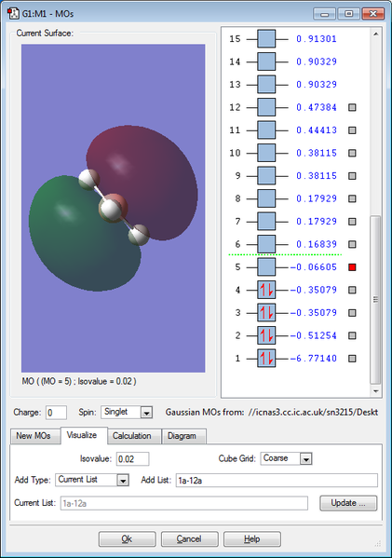The image size is (392, 558).
Task: Switch to the Visualize tab
Action: click(84, 435)
